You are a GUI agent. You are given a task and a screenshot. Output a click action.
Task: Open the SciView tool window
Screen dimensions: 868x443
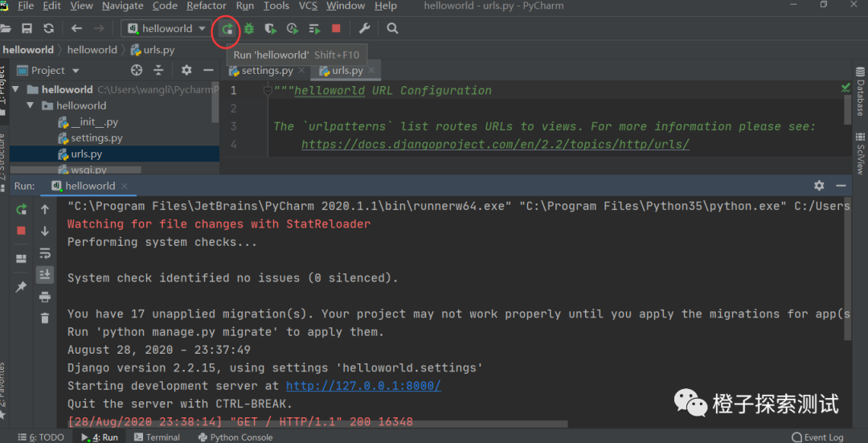[860, 153]
